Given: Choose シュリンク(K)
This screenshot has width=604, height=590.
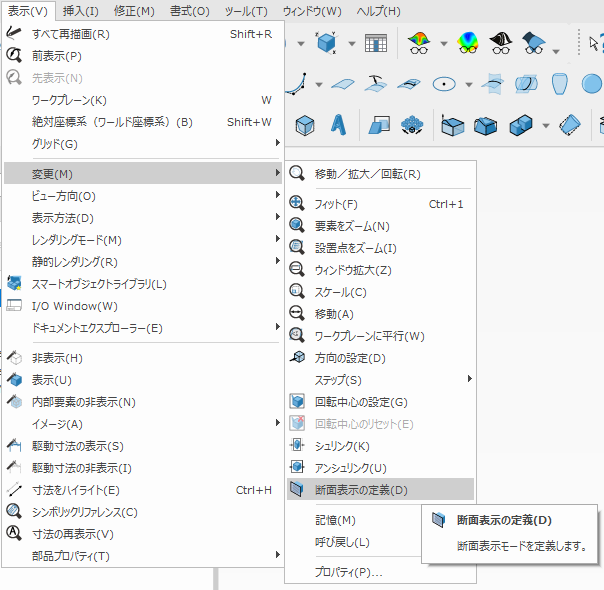Looking at the screenshot, I should pyautogui.click(x=381, y=446).
